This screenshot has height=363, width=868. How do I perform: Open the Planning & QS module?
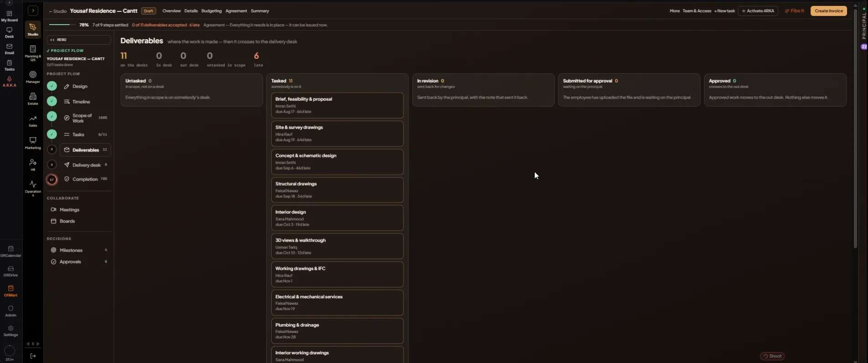[33, 53]
